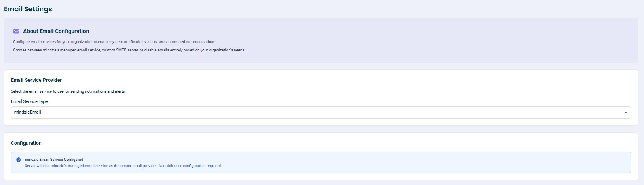The image size is (644, 185).
Task: Click the Email Service Provider heading
Action: click(x=36, y=80)
